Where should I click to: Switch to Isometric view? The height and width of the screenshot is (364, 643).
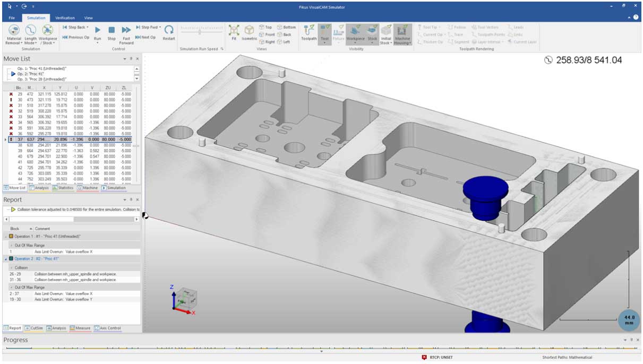tap(250, 31)
